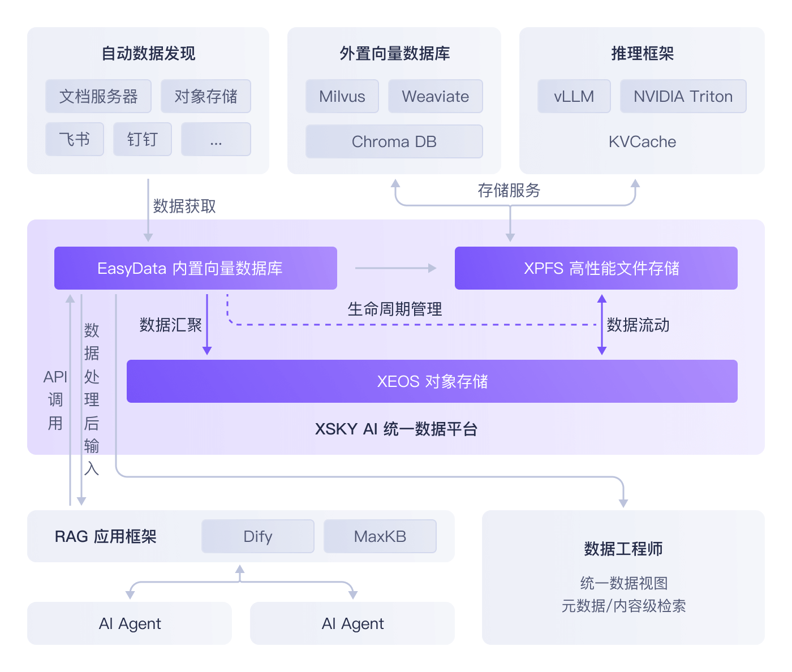The width and height of the screenshot is (792, 672).
Task: Select the NVIDIA Triton node
Action: pos(683,96)
